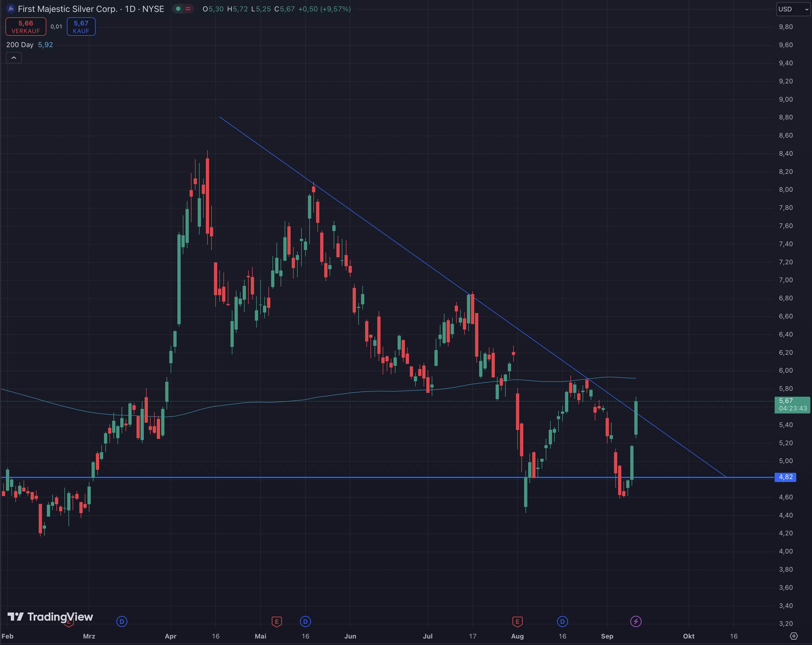The image size is (812, 645).
Task: Click the dividend marker near Aug 16
Action: pos(562,621)
